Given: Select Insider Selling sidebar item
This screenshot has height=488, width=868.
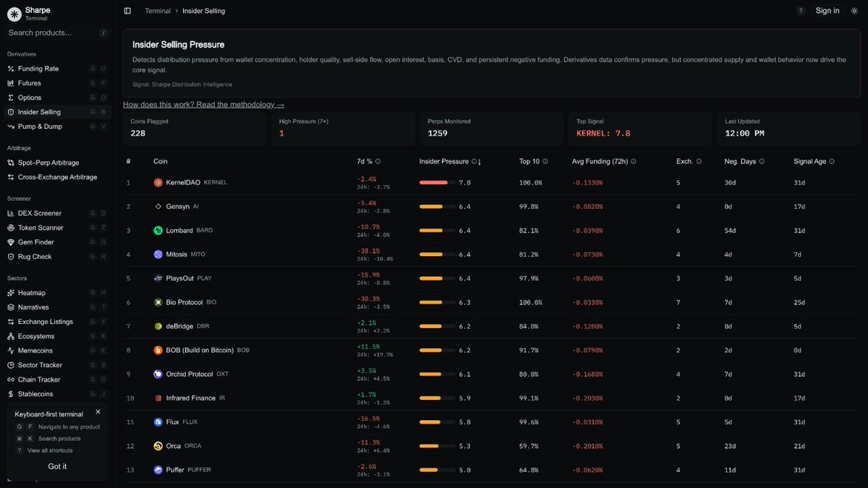Looking at the screenshot, I should pyautogui.click(x=57, y=112).
